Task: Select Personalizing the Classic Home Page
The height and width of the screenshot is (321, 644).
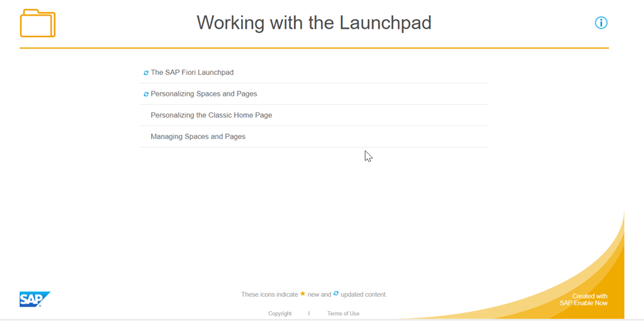Action: coord(211,116)
